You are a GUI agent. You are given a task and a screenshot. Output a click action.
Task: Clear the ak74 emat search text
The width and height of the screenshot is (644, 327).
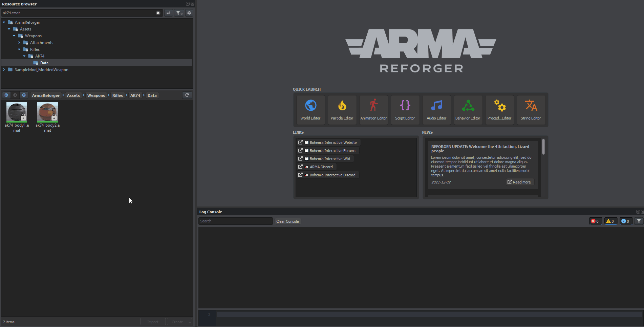click(158, 13)
